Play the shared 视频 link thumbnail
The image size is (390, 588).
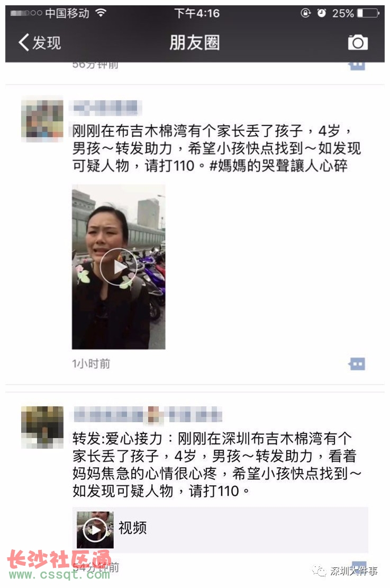(x=95, y=530)
